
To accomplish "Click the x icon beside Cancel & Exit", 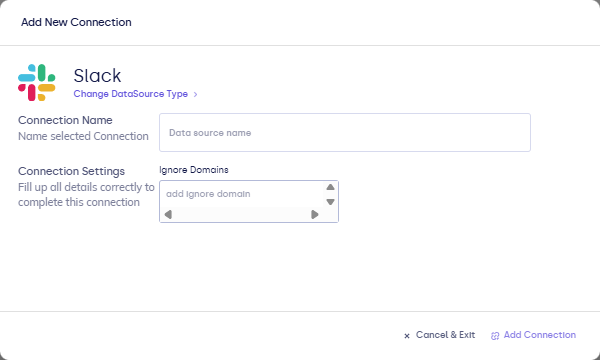I will tap(407, 336).
